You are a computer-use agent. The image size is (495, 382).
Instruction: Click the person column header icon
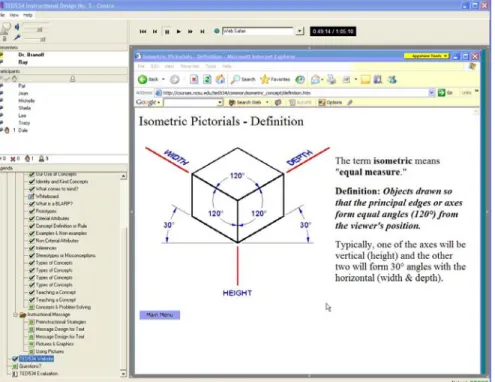coord(72,79)
